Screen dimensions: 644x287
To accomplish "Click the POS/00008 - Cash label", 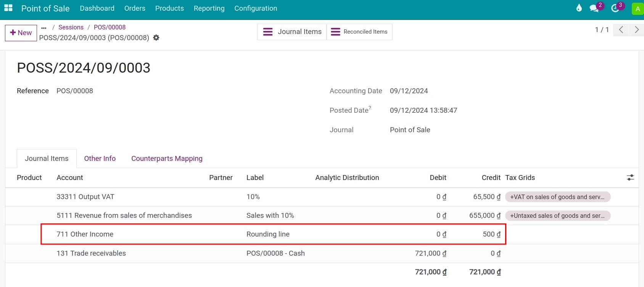I will click(275, 253).
